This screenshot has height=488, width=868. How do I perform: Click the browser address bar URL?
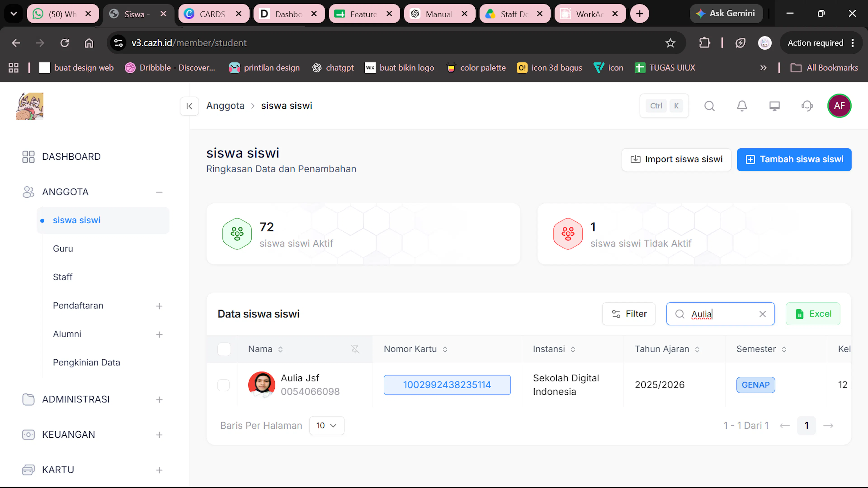coord(189,43)
